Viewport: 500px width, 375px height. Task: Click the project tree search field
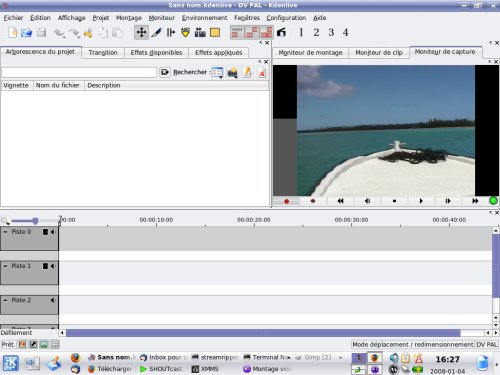click(79, 72)
